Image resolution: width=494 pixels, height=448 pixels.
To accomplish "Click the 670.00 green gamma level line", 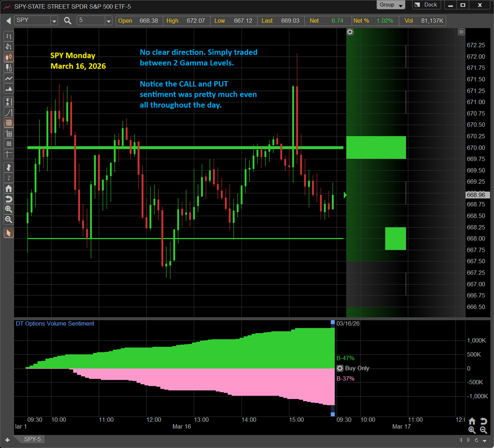I will point(185,147).
